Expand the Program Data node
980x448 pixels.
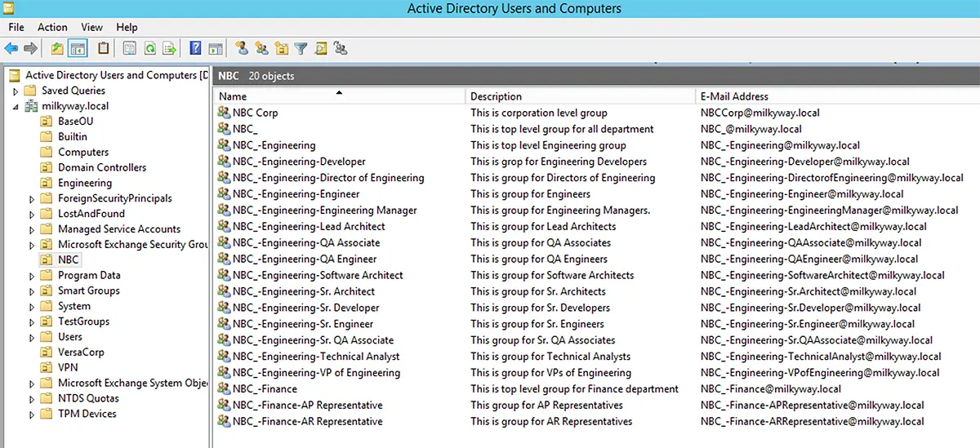31,276
